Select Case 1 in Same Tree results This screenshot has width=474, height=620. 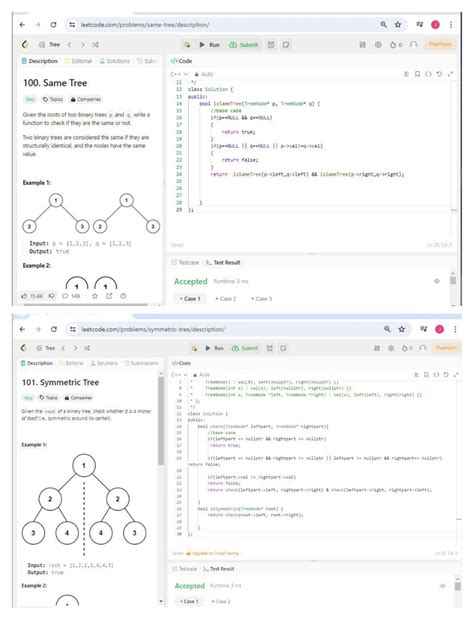[190, 299]
